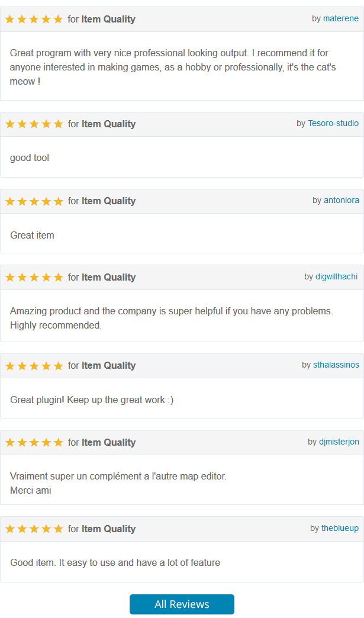This screenshot has width=364, height=618.
Task: Click the All Reviews button
Action: pyautogui.click(x=182, y=604)
